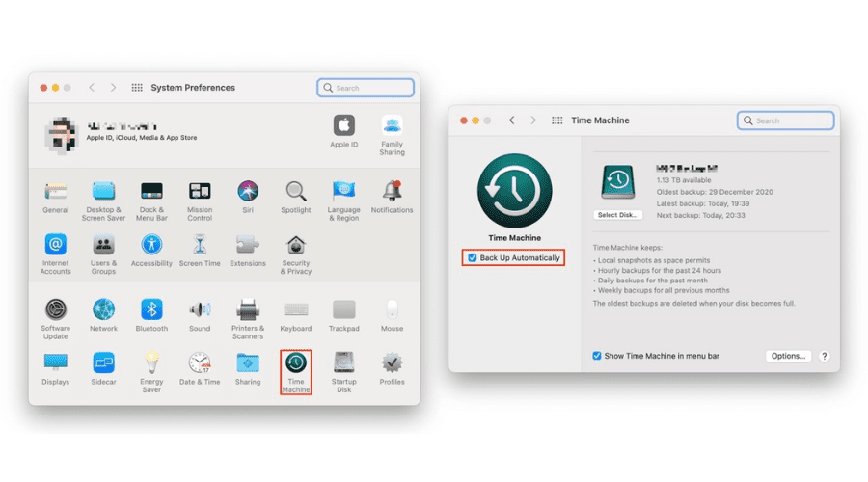This screenshot has width=868, height=482.
Task: Click search field in Time Machine window
Action: point(785,120)
